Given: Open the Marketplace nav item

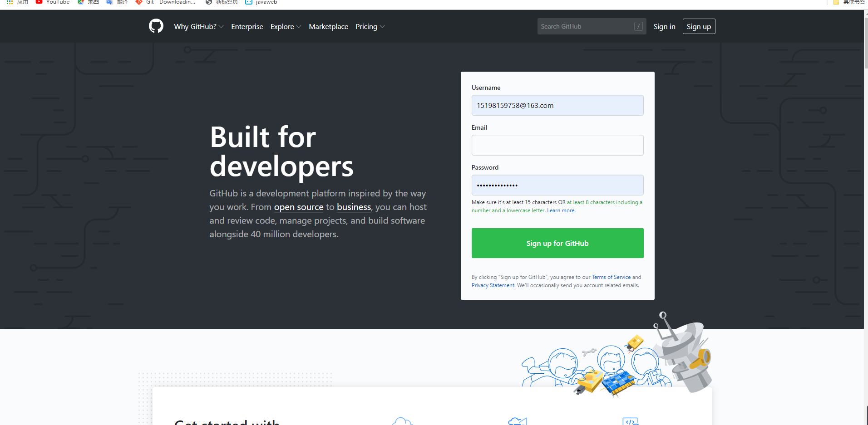Looking at the screenshot, I should tap(328, 26).
